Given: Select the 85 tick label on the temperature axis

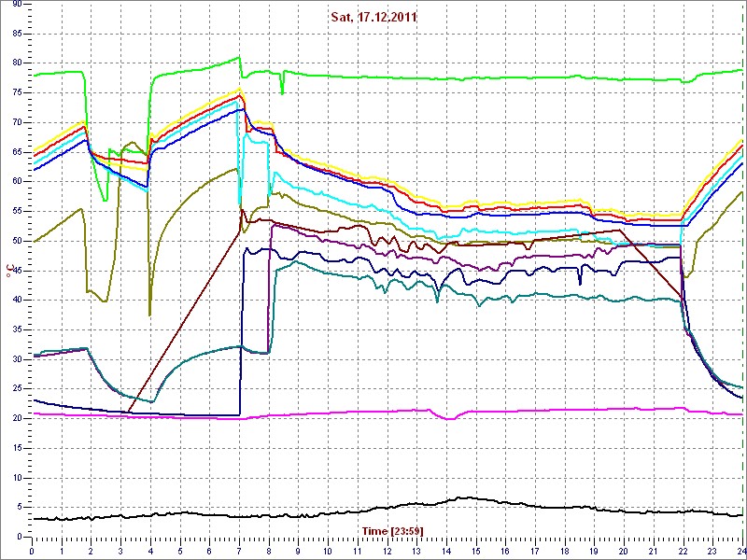Looking at the screenshot, I should click(16, 34).
